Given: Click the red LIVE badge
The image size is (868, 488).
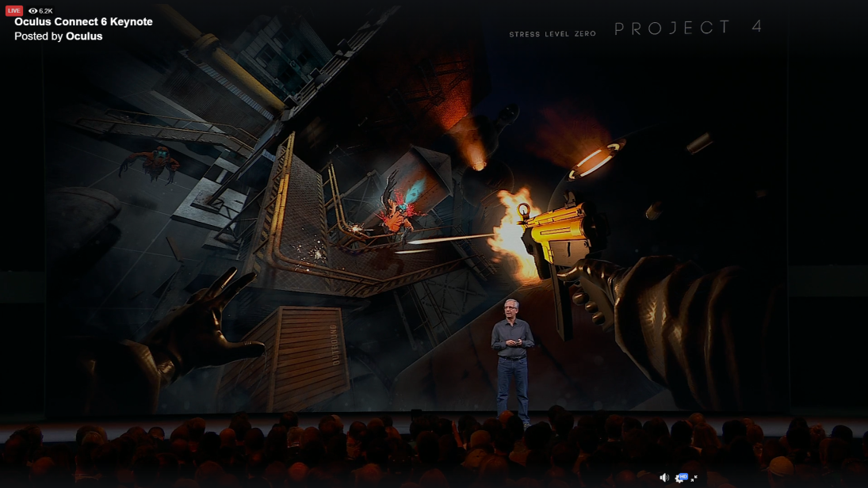Looking at the screenshot, I should pos(13,10).
